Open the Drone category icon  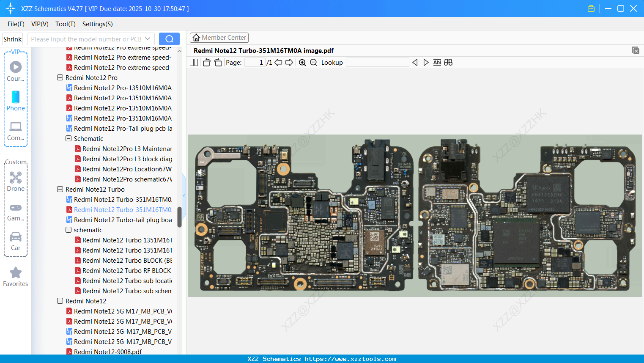point(16,178)
